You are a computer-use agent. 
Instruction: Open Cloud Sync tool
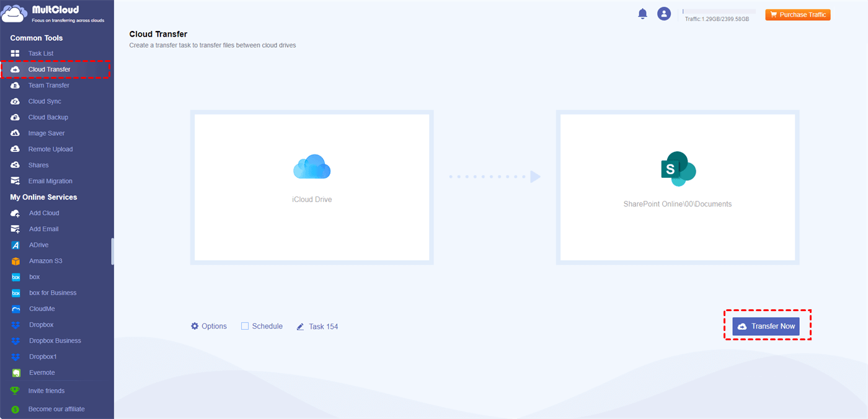click(x=45, y=101)
